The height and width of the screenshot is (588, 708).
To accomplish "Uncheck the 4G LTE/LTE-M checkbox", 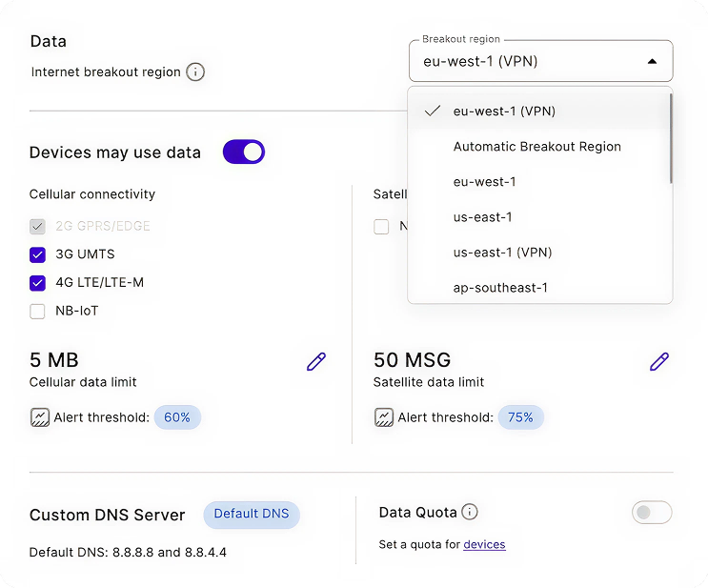I will [38, 283].
